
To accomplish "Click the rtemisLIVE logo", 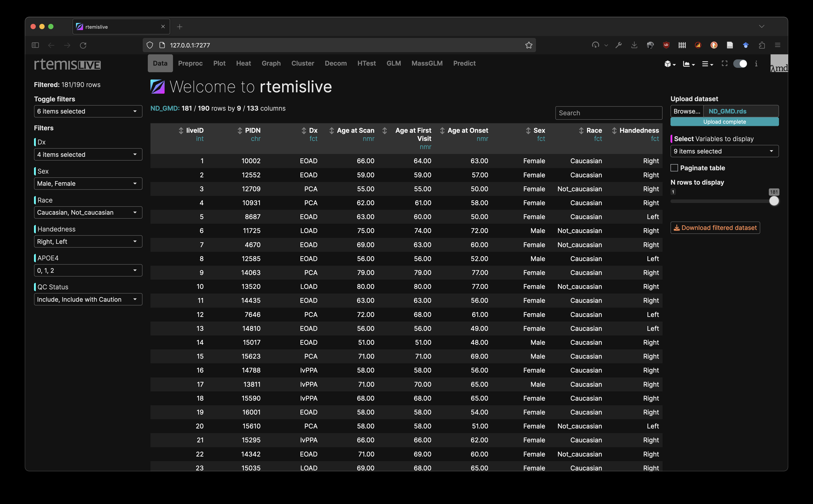I will point(67,64).
